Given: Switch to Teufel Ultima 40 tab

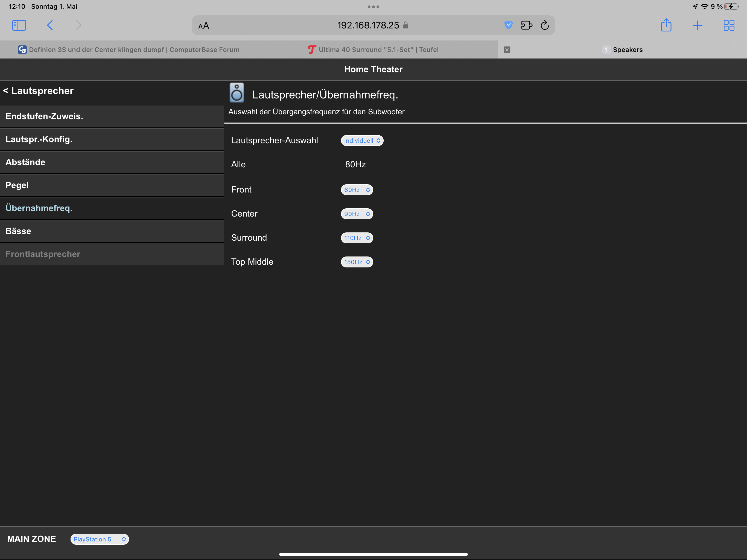Looking at the screenshot, I should pos(373,50).
